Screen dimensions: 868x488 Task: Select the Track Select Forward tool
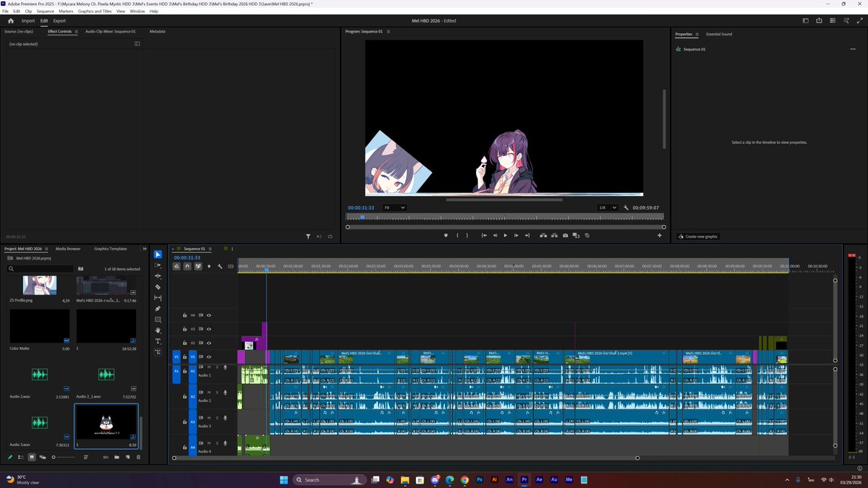click(x=158, y=265)
